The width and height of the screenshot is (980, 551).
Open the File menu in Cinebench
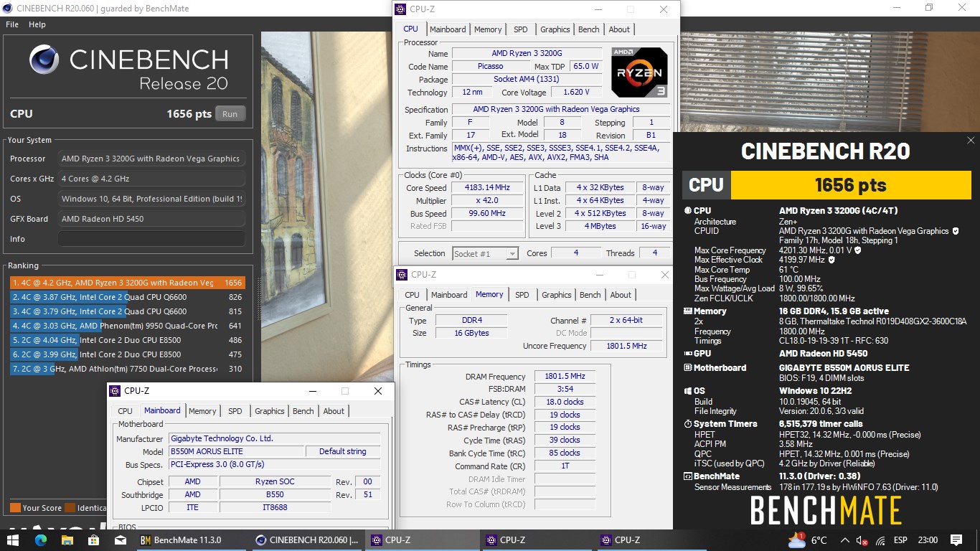click(x=12, y=24)
